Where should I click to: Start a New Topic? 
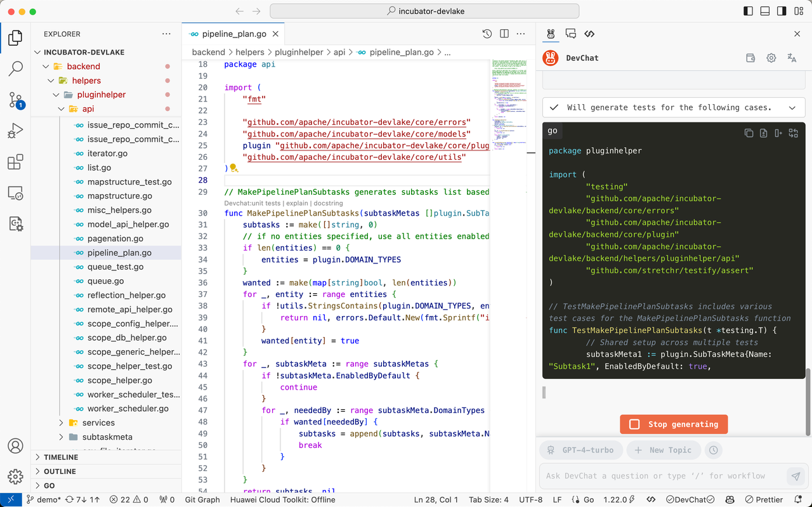click(664, 450)
